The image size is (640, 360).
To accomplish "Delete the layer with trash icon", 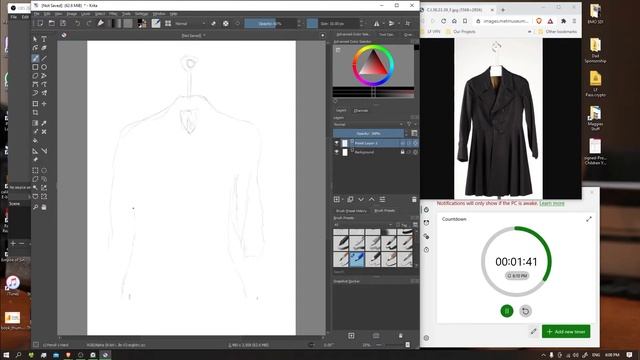I will [414, 199].
